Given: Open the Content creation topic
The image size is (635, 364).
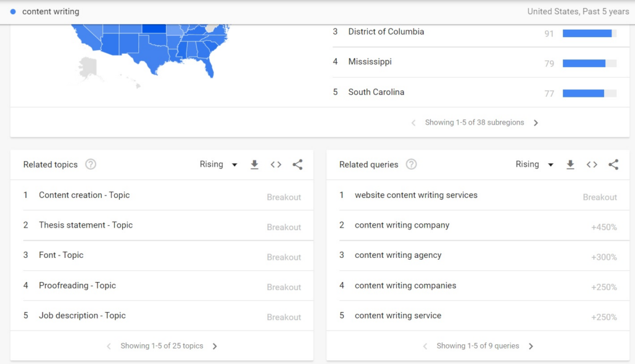Looking at the screenshot, I should (84, 195).
